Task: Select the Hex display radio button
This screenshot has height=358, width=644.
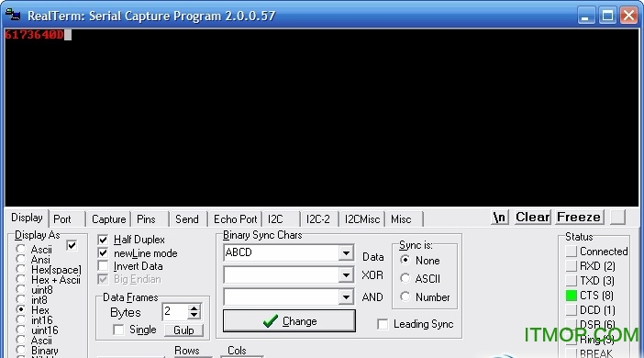Action: coord(20,309)
